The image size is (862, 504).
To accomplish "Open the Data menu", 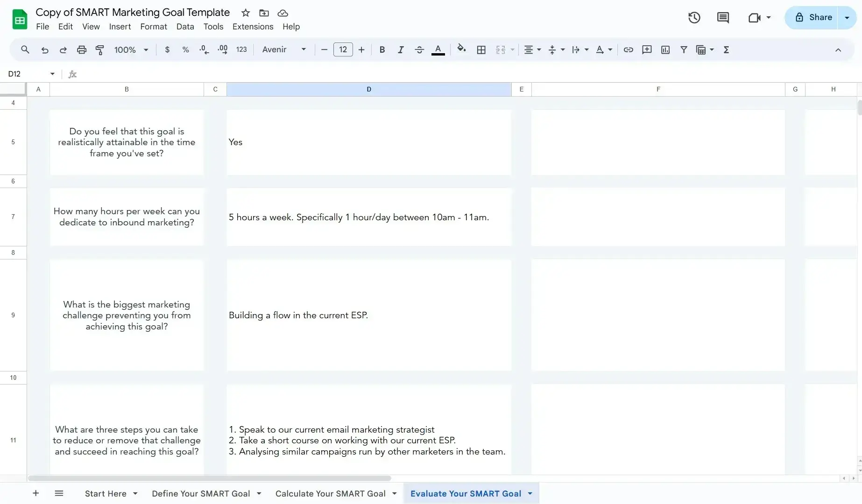I will point(185,27).
